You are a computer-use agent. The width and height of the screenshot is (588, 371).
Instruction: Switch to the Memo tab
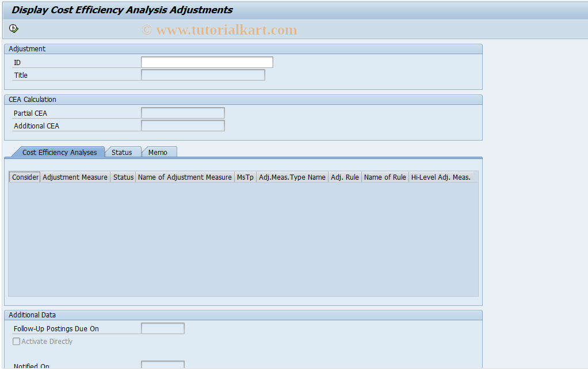[x=158, y=153]
